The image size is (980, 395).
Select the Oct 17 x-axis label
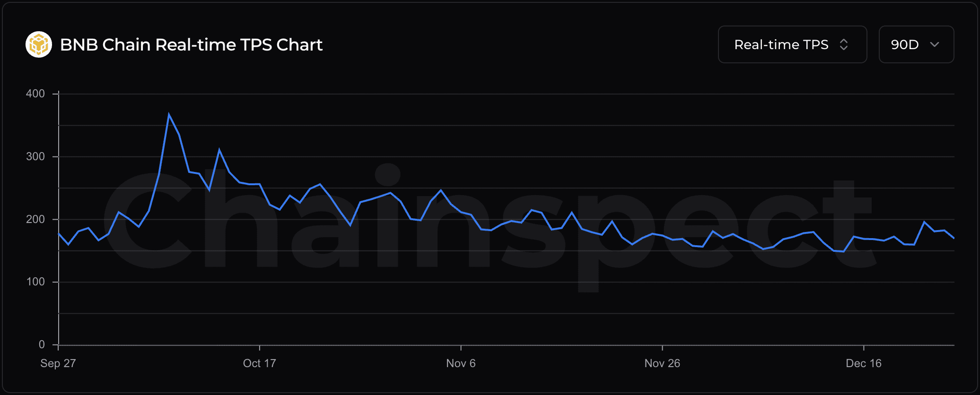click(x=259, y=363)
